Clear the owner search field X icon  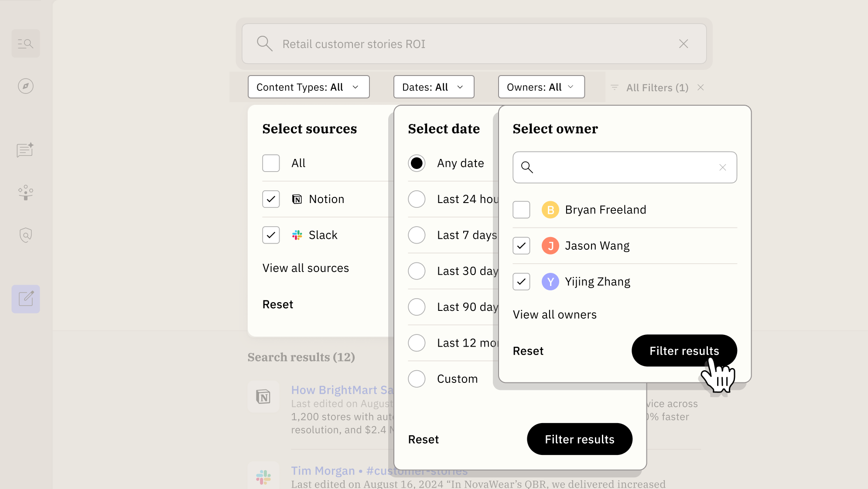722,168
